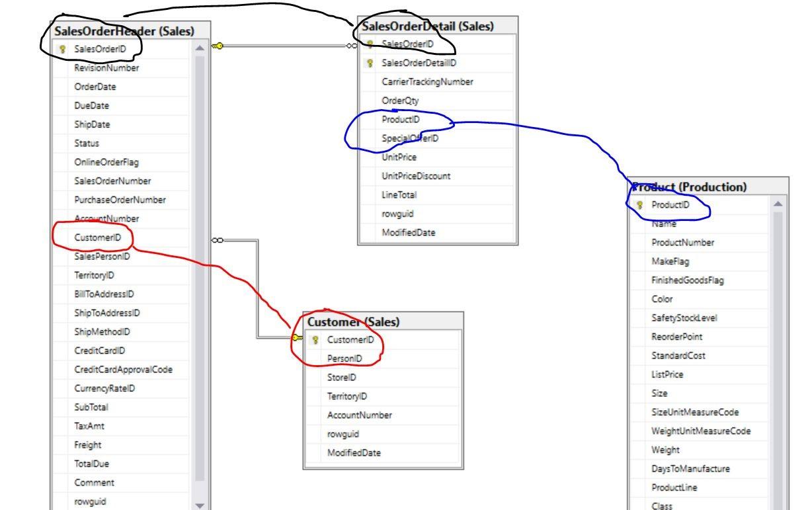Click the yellow key endpoint on the SalesOrderHeader relationship connector
Viewport: 812px width, 510px height.
pos(216,46)
